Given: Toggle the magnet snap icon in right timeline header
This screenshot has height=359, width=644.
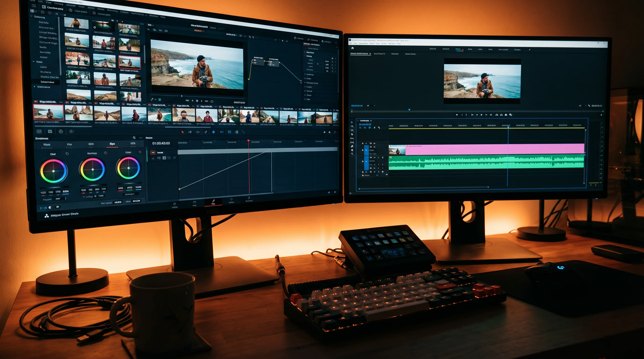Looking at the screenshot, I should click(365, 128).
